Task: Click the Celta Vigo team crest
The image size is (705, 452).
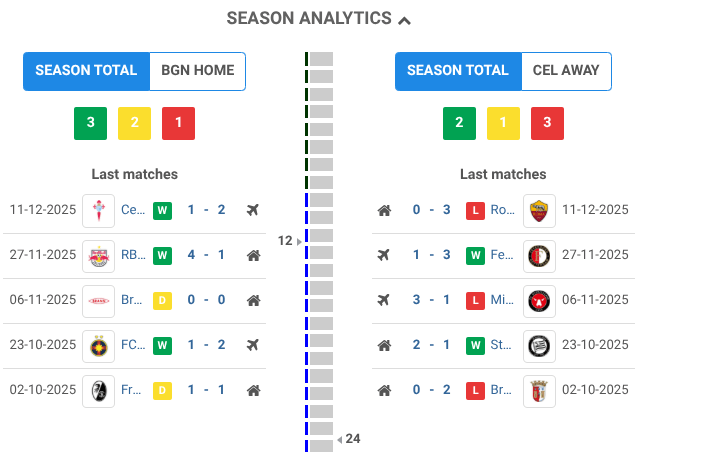Action: pos(98,210)
